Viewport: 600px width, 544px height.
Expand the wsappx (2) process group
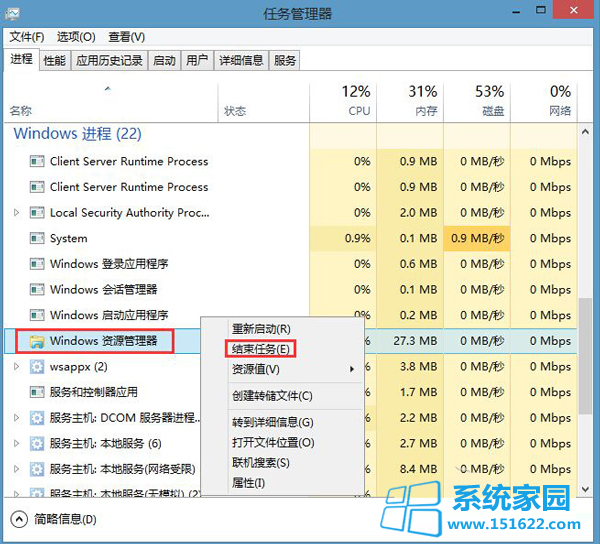16,366
